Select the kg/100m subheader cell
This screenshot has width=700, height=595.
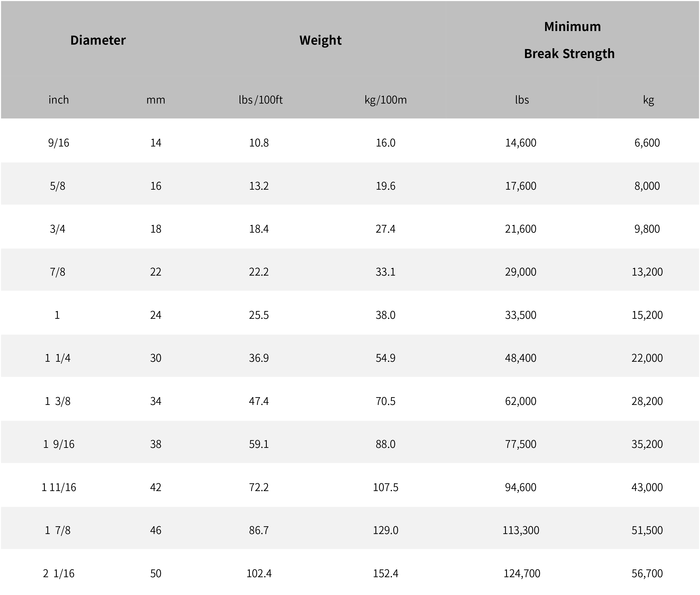pos(385,100)
